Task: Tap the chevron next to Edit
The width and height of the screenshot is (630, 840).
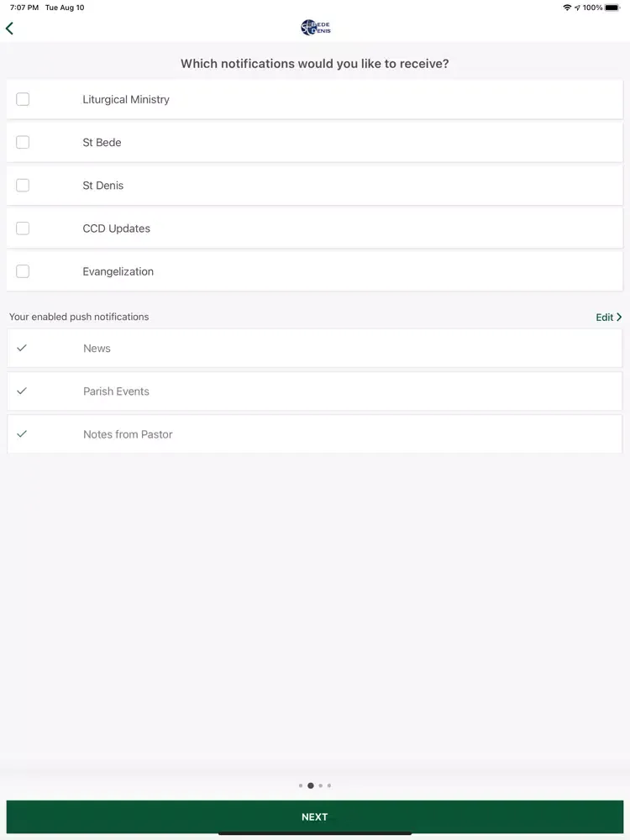Action: point(620,317)
